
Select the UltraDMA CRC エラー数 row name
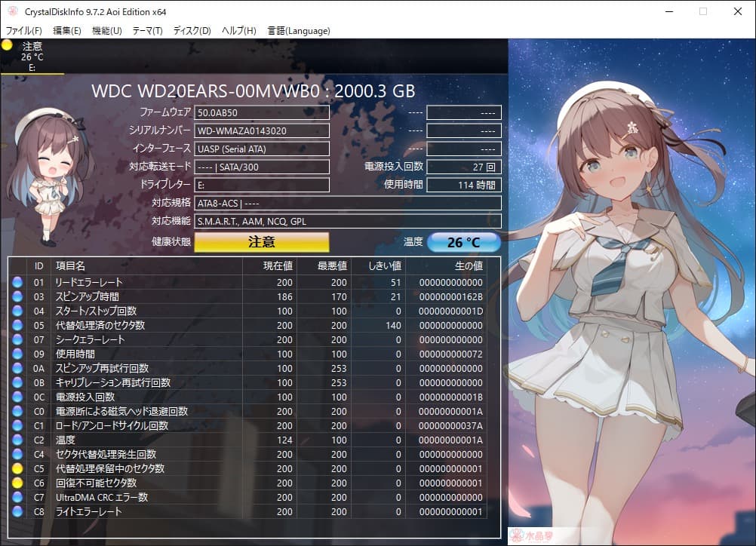[x=102, y=497]
